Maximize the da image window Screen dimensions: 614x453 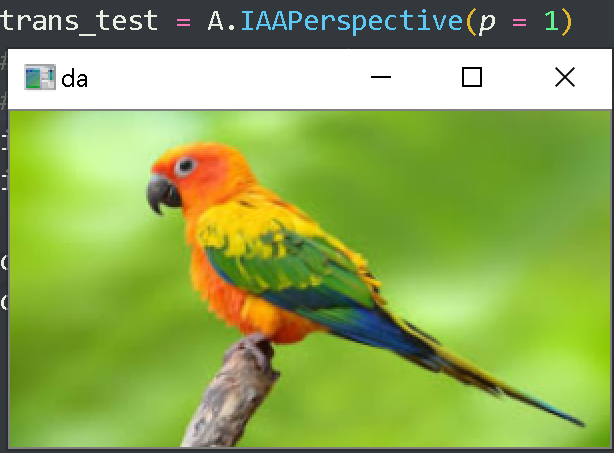coord(472,77)
